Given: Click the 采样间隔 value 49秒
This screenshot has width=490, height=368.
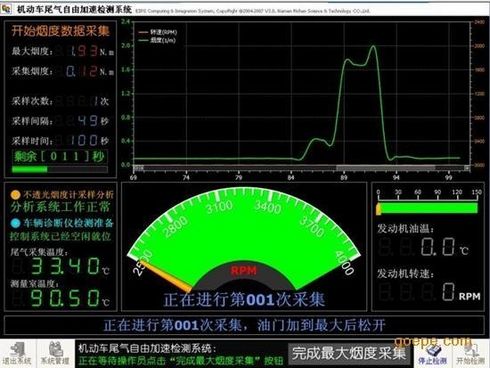Looking at the screenshot, I should coord(93,120).
